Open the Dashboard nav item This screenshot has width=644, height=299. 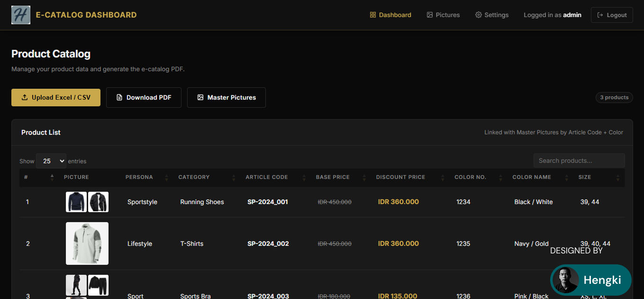[x=390, y=15]
